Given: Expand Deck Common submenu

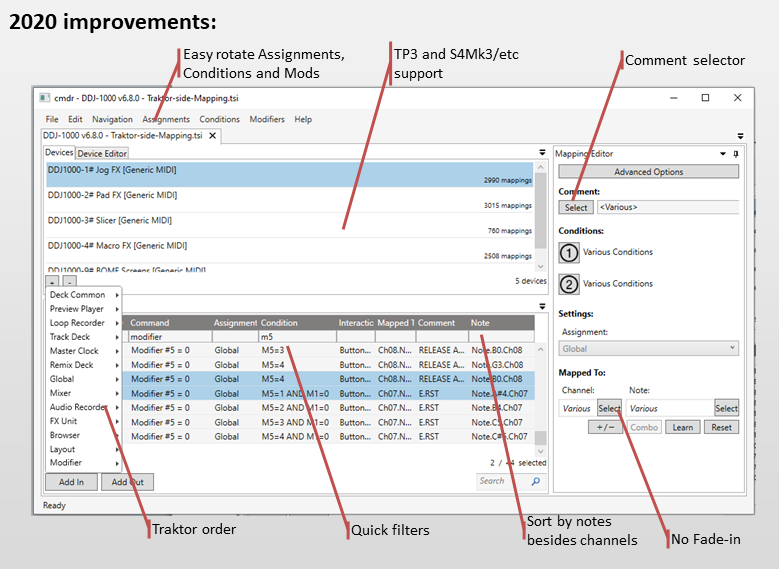Looking at the screenshot, I should [x=83, y=295].
